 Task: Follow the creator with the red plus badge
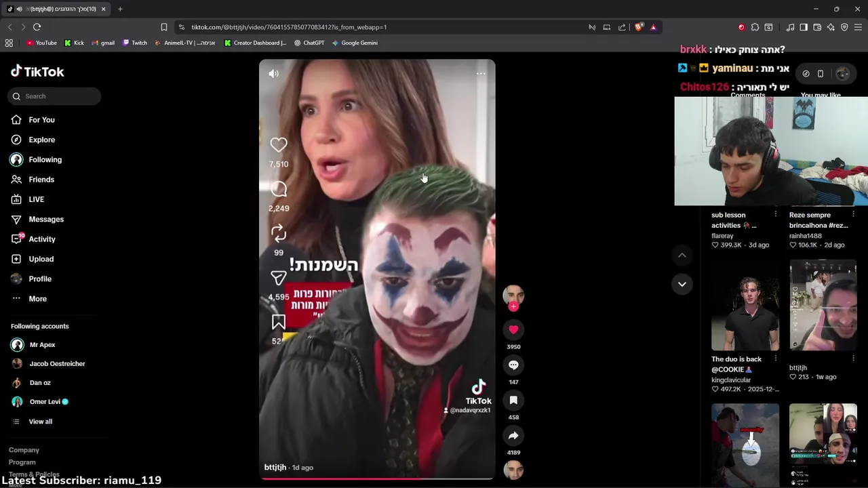[x=513, y=306]
